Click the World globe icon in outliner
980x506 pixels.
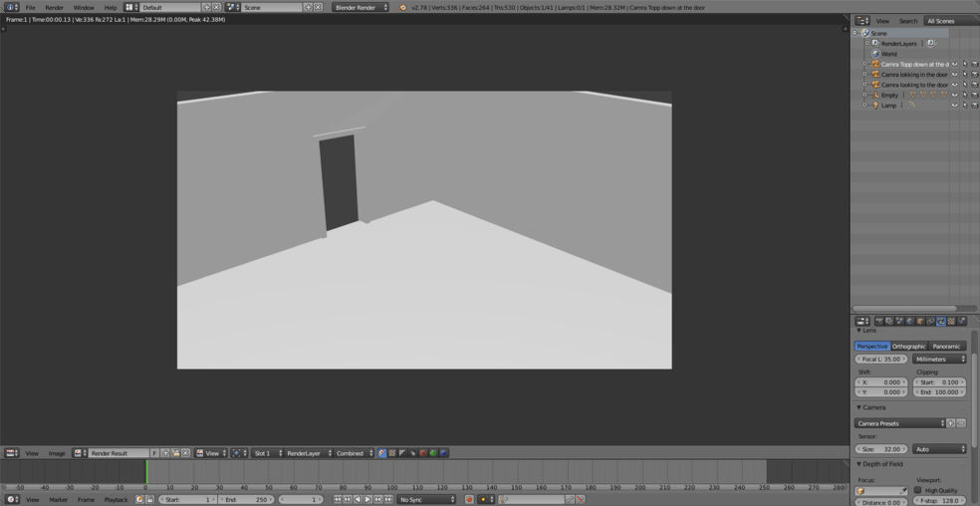pos(875,54)
